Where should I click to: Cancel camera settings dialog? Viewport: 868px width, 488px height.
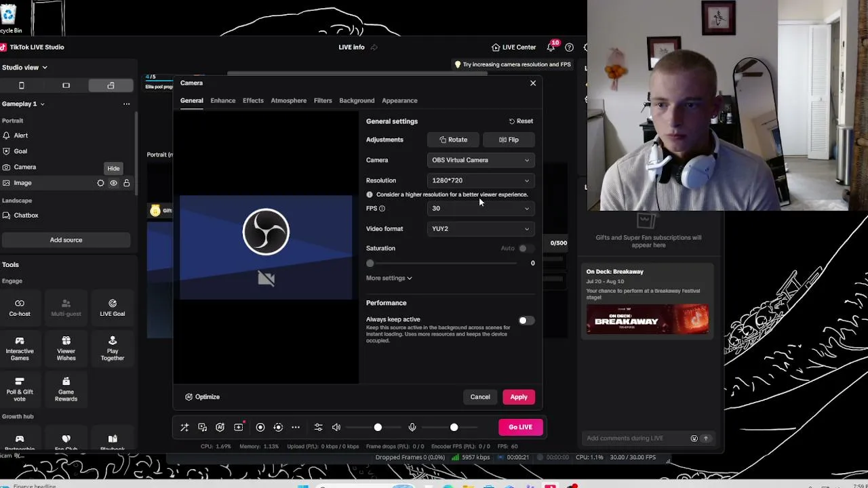coord(480,397)
